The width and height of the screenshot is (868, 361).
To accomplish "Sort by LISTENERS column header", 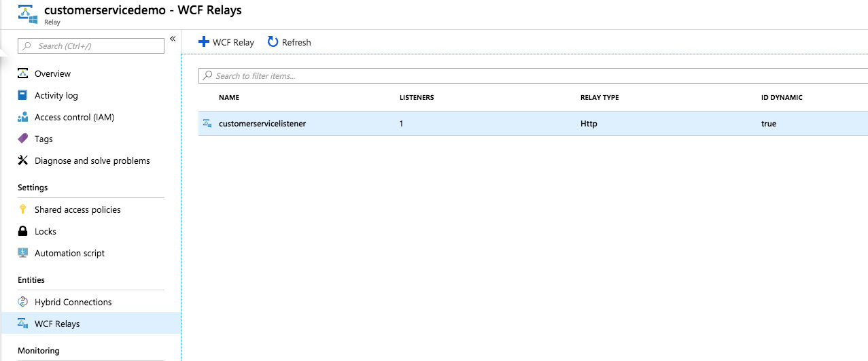I will [417, 98].
